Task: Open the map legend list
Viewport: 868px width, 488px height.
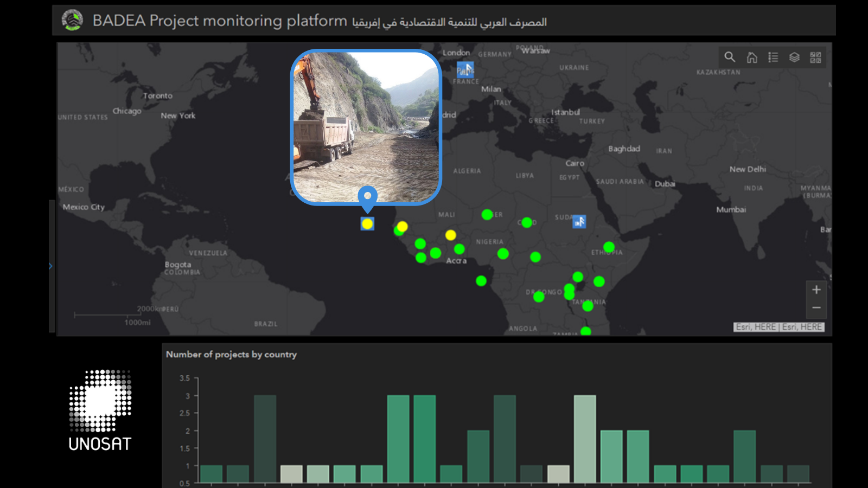Action: tap(773, 57)
